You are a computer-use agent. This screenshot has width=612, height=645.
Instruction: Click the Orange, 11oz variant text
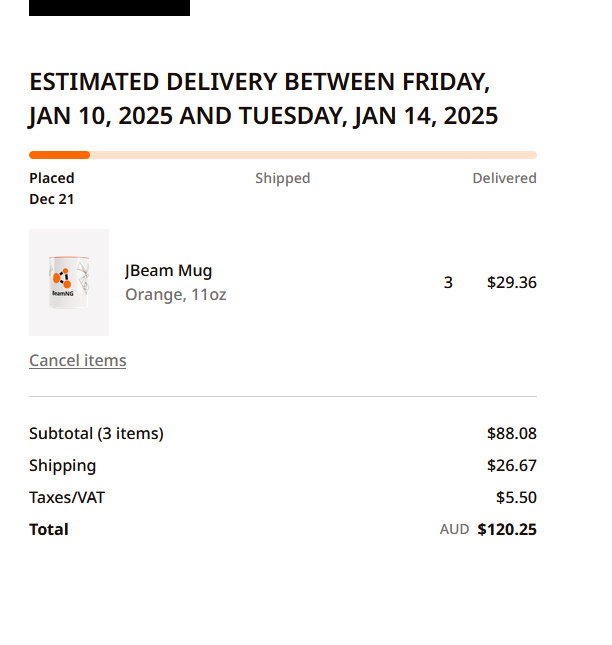[x=175, y=295]
